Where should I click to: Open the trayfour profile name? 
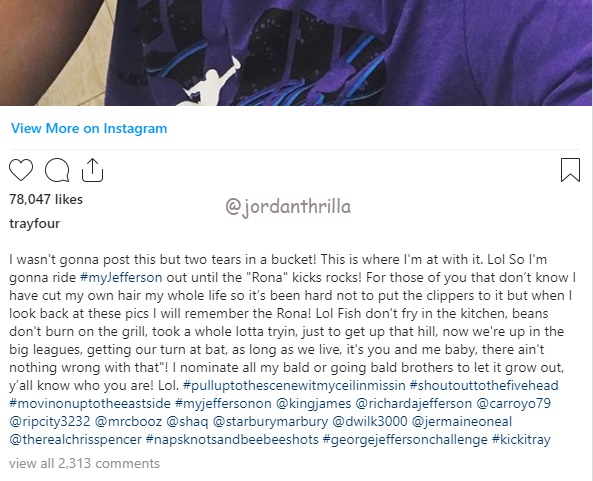click(x=34, y=223)
